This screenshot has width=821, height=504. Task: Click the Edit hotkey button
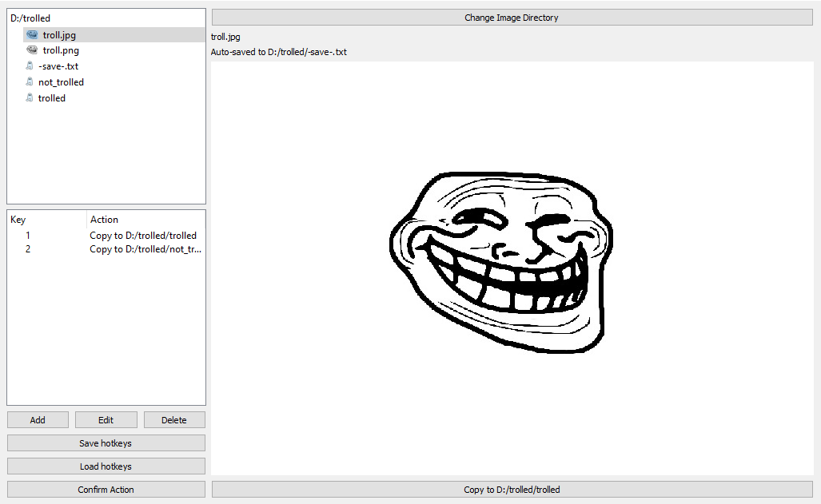click(x=106, y=420)
